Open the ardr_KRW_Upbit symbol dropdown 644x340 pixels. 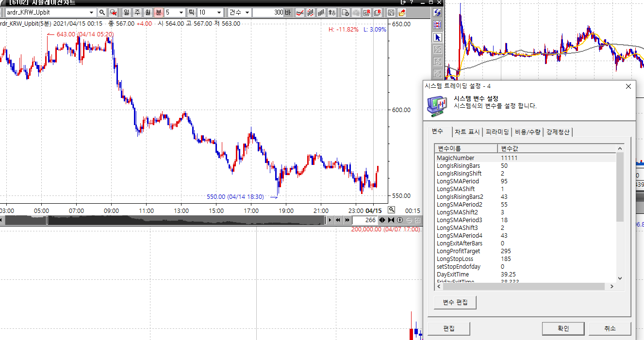tap(92, 13)
